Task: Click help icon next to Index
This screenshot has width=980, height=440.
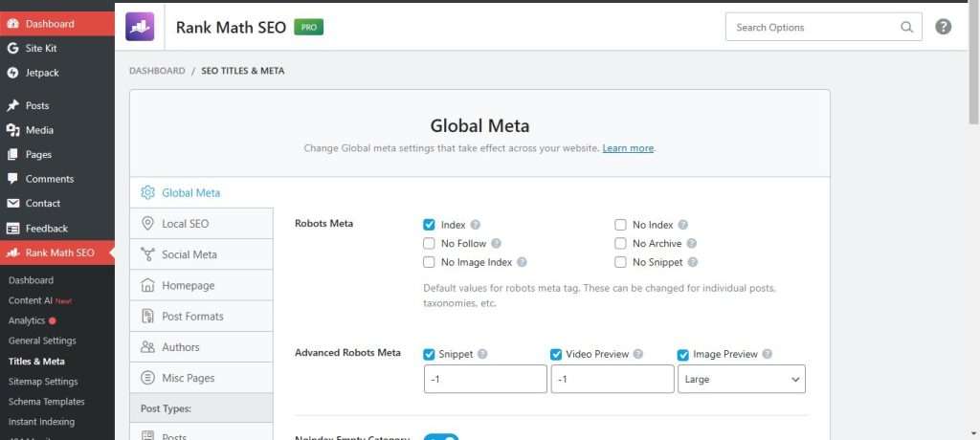Action: point(476,225)
